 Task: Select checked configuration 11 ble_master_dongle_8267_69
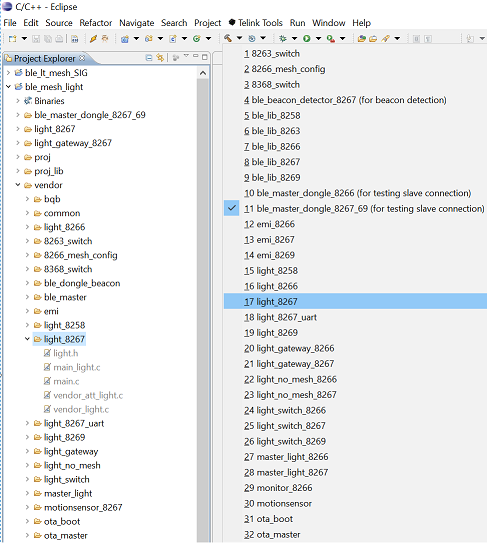pos(355,208)
